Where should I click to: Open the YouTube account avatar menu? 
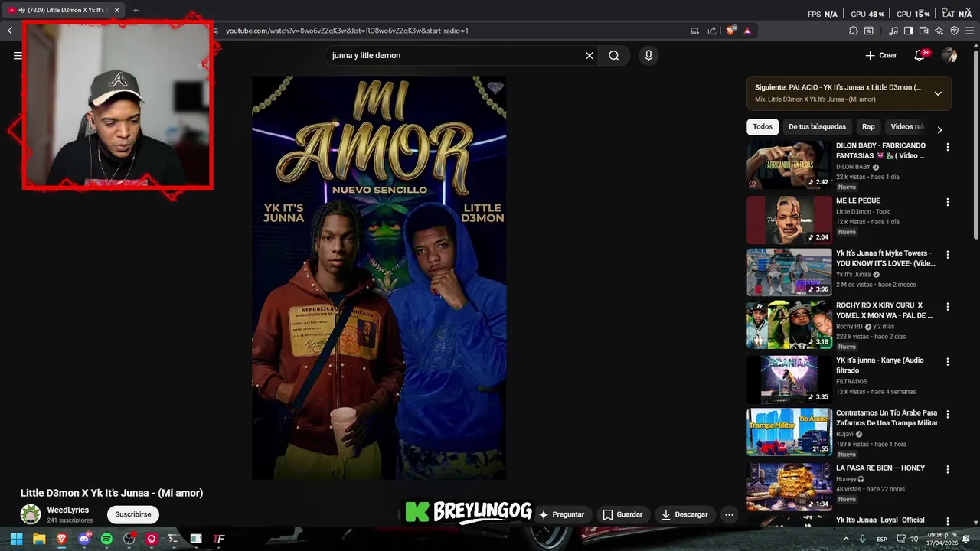coord(949,55)
